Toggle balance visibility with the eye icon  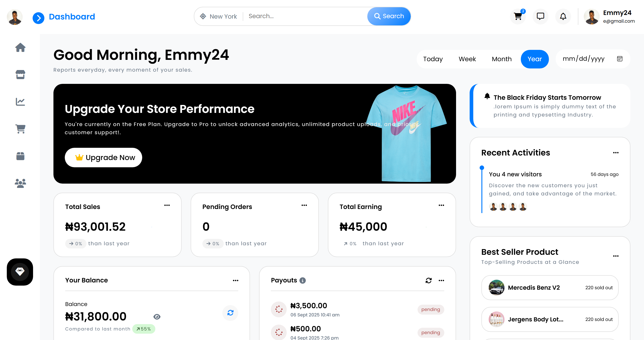pos(157,316)
